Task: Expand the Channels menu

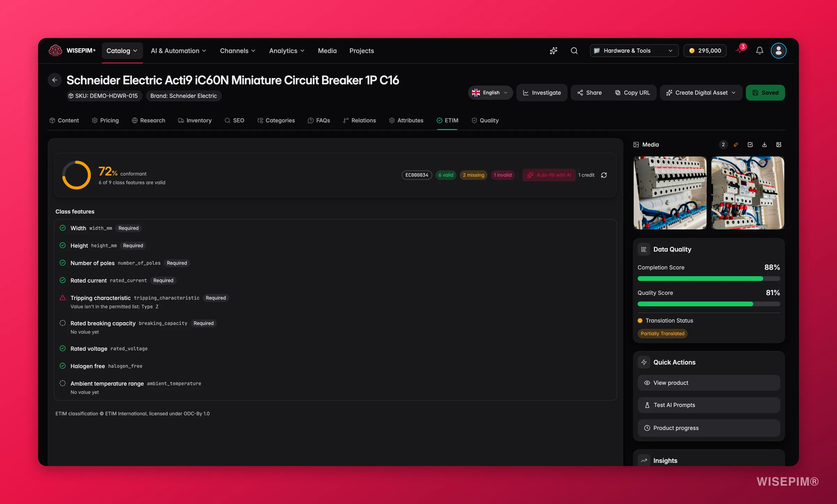Action: click(238, 51)
